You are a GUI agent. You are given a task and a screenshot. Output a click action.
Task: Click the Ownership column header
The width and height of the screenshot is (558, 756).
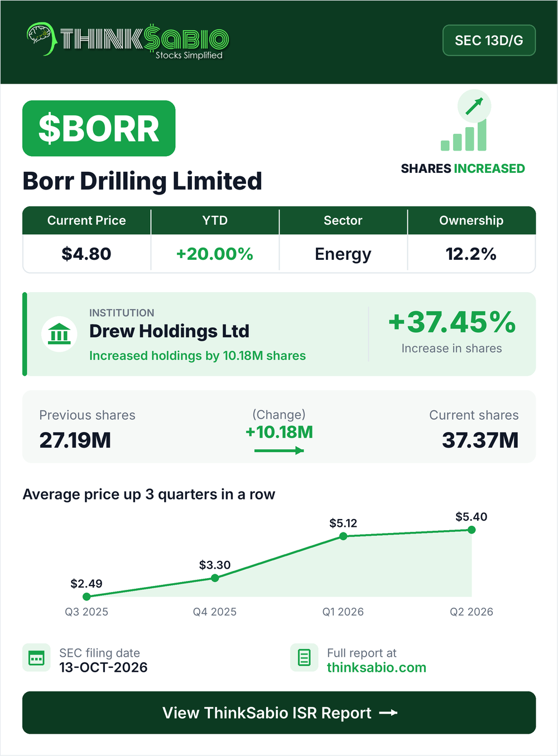(472, 220)
